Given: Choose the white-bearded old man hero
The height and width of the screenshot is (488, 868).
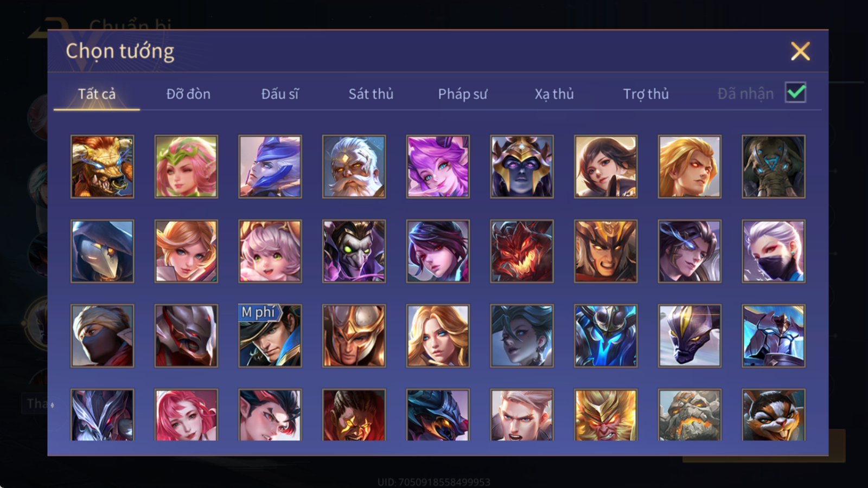Looking at the screenshot, I should point(354,166).
